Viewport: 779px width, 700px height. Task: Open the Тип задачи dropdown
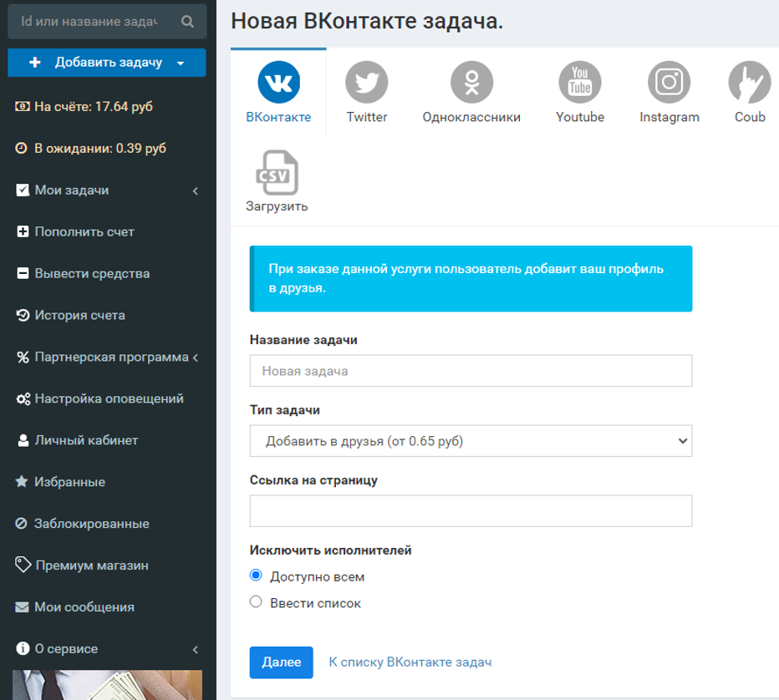(471, 441)
